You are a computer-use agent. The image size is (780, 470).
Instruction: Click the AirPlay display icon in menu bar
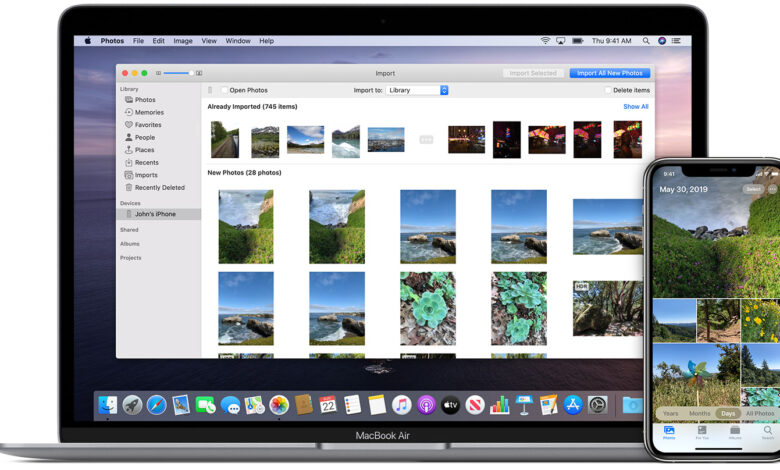point(561,41)
